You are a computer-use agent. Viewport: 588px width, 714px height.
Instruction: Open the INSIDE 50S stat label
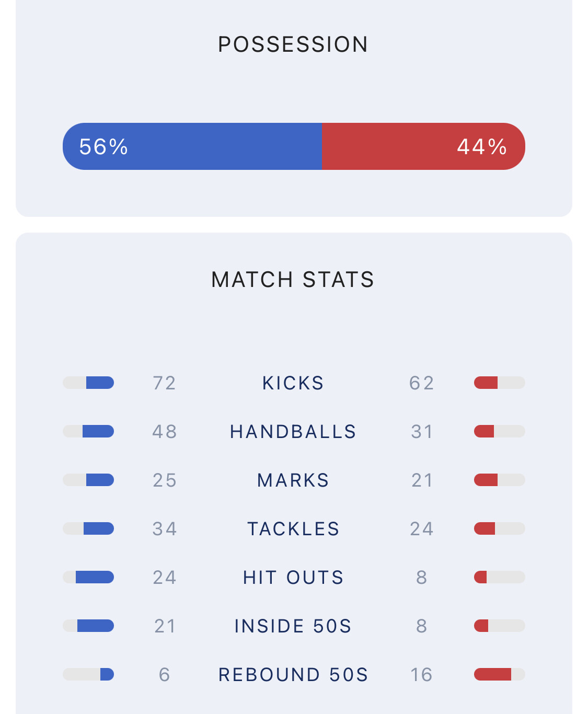293,626
